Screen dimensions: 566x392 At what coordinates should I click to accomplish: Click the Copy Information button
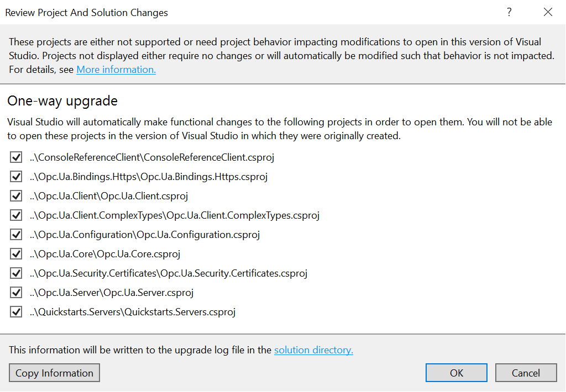pyautogui.click(x=54, y=373)
